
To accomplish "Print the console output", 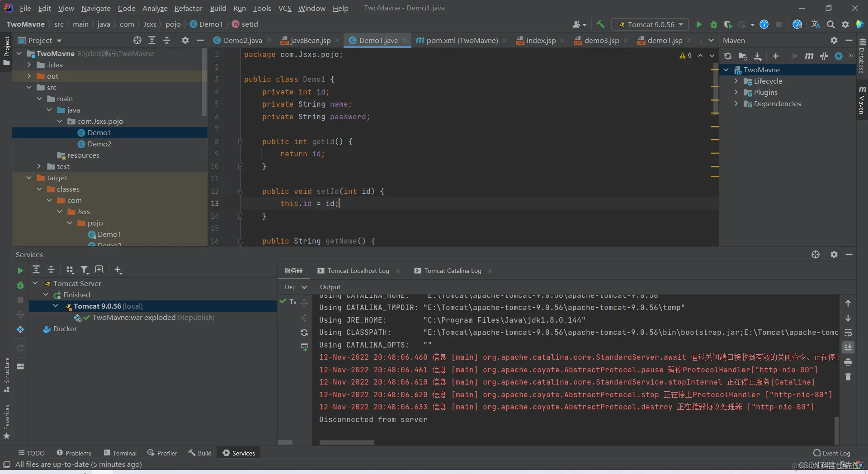I will pyautogui.click(x=848, y=362).
